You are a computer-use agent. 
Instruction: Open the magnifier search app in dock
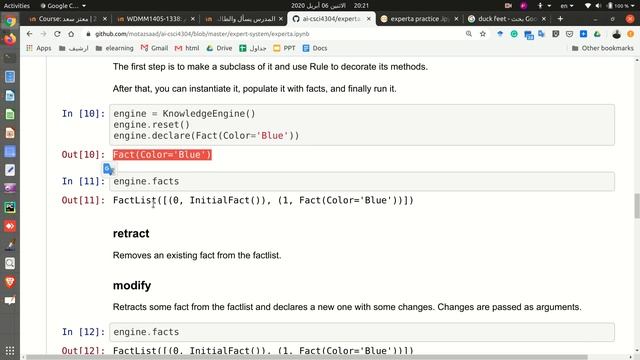10,263
